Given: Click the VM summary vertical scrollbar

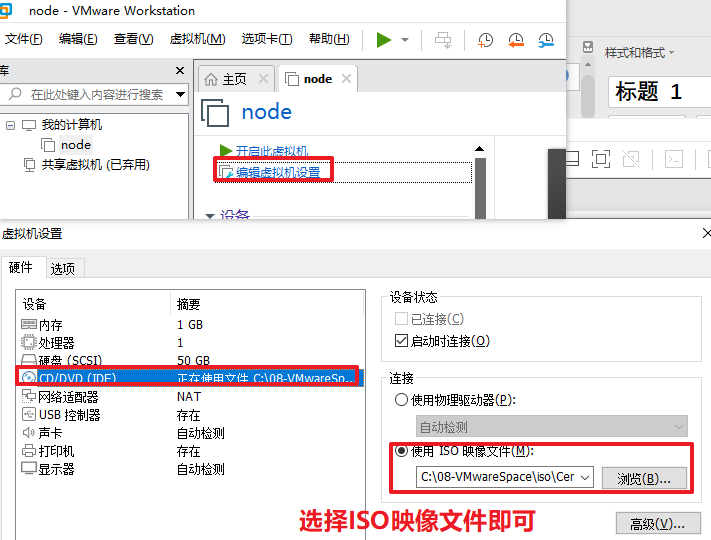Looking at the screenshot, I should [480, 188].
